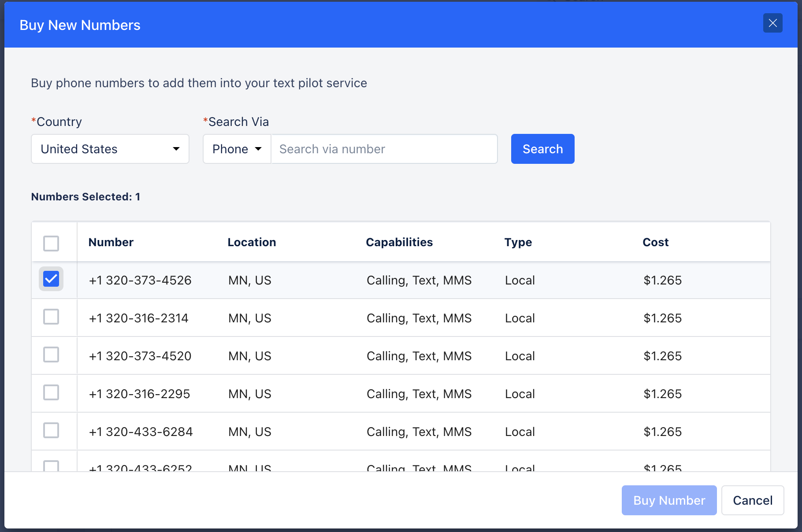Select the number +1 320-433-6284
Image resolution: width=802 pixels, height=532 pixels.
point(141,432)
